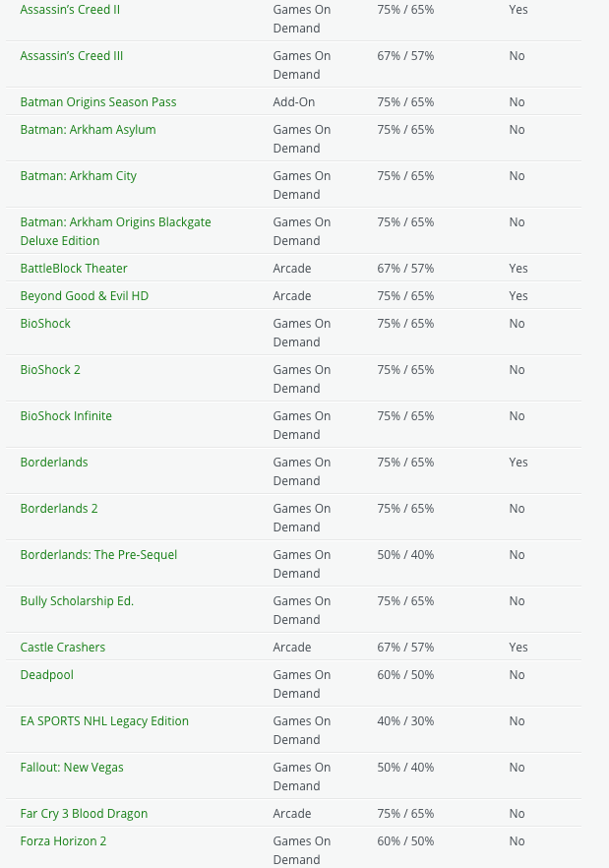This screenshot has width=609, height=868.
Task: Click Beyond Good & Evil HD link
Action: tap(84, 296)
